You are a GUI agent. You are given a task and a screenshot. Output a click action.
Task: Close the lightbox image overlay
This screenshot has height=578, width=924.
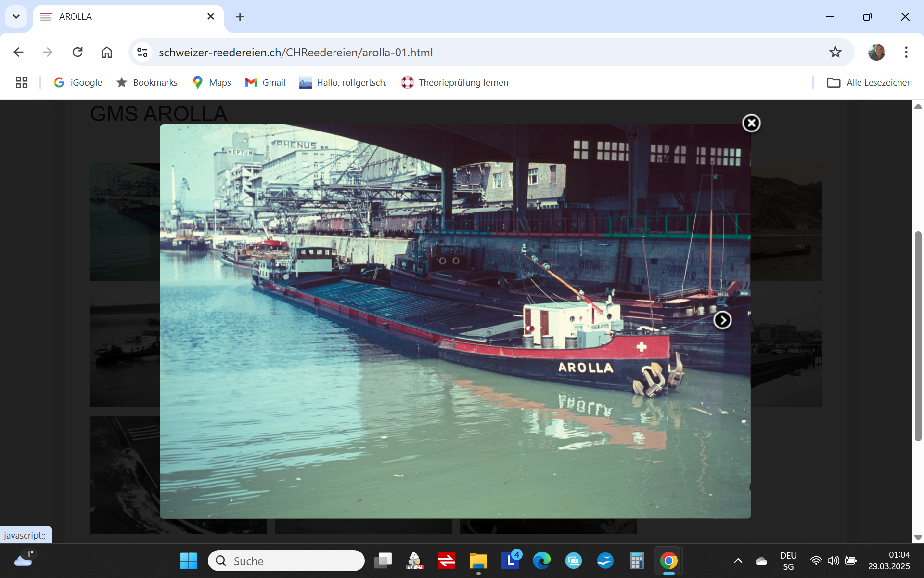751,123
